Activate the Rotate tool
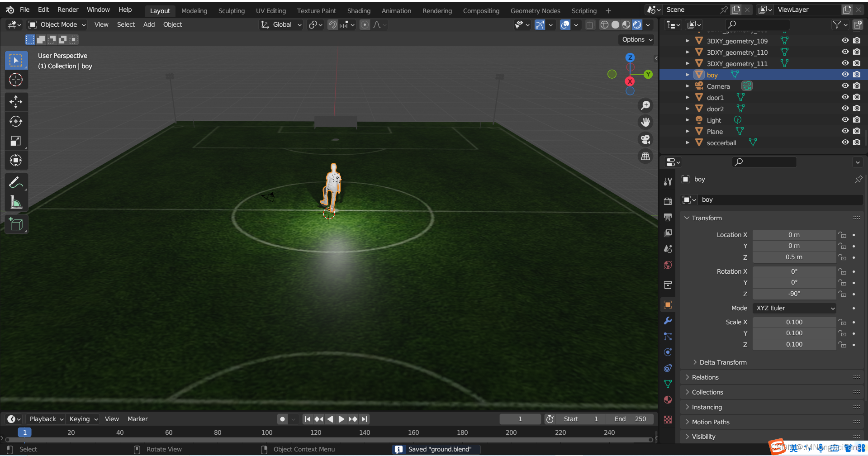Viewport: 868px width, 456px height. [16, 121]
